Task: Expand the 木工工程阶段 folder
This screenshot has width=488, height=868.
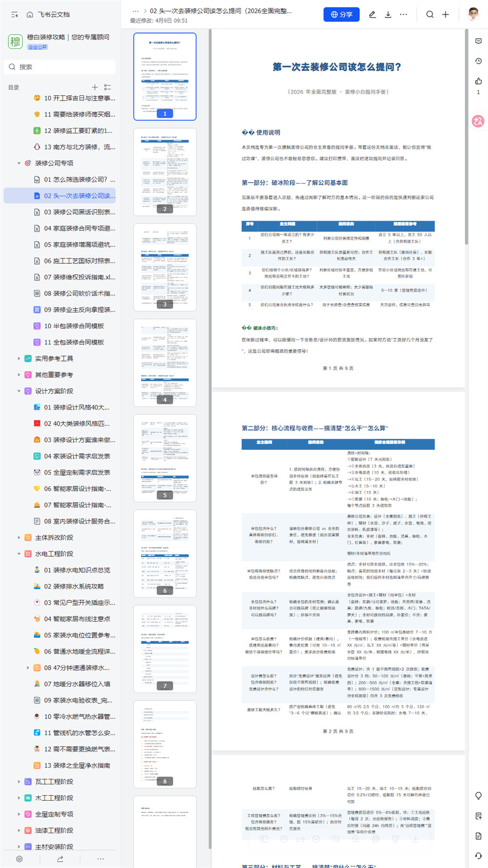Action: click(x=19, y=798)
